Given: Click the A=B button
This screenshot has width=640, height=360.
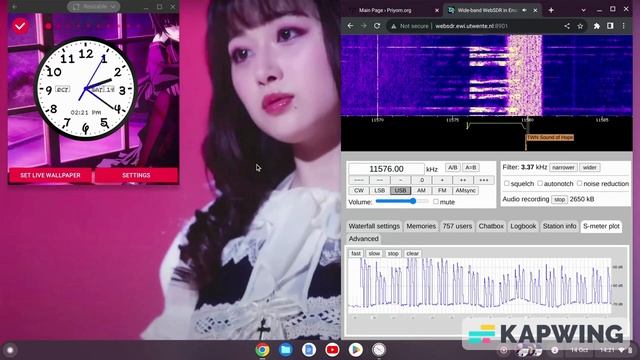Looking at the screenshot, I should click(471, 168).
